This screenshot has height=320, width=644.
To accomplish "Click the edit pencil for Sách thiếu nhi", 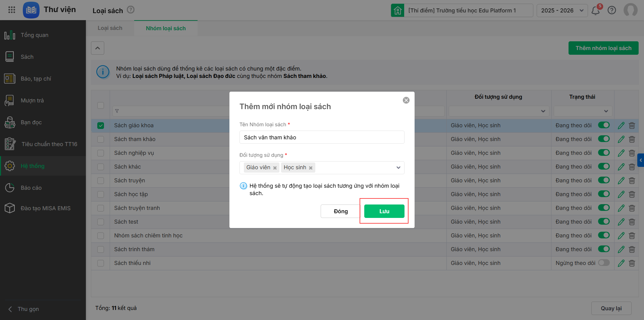I will (x=621, y=263).
